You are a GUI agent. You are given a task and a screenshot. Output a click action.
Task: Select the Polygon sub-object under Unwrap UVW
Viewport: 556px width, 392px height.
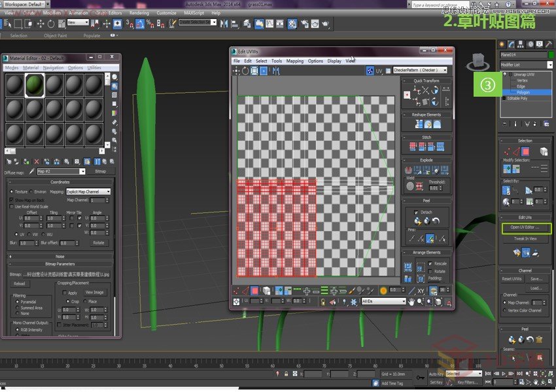point(523,92)
